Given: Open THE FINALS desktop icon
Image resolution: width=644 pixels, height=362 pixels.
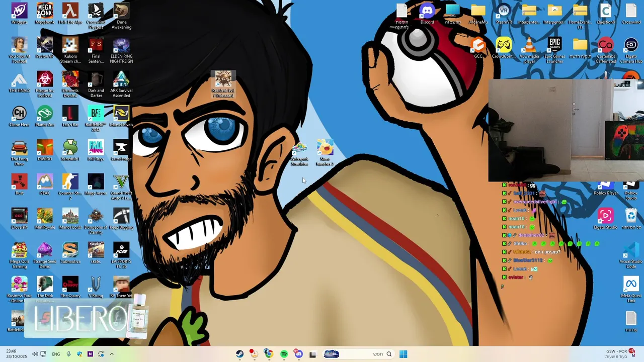Looking at the screenshot, I should [19, 82].
